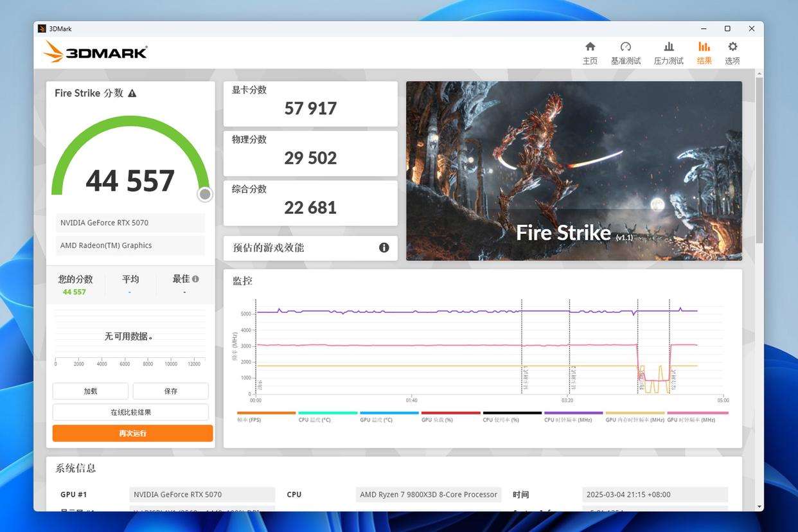The width and height of the screenshot is (798, 532).
Task: Click the overall score 44 557
Action: pos(130,181)
